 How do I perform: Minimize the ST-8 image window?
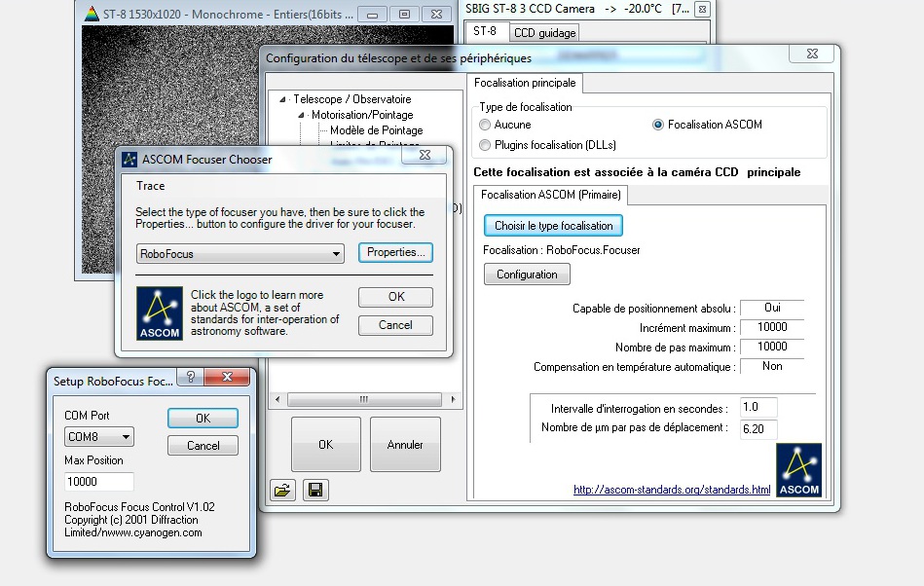point(373,15)
